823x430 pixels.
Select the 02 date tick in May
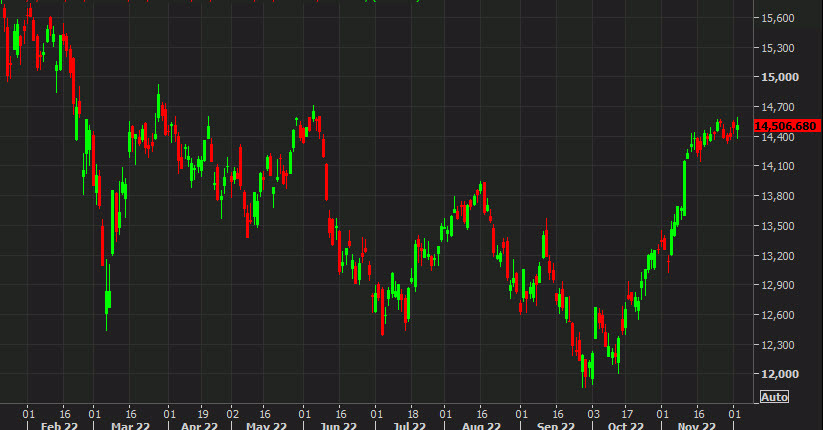click(233, 414)
